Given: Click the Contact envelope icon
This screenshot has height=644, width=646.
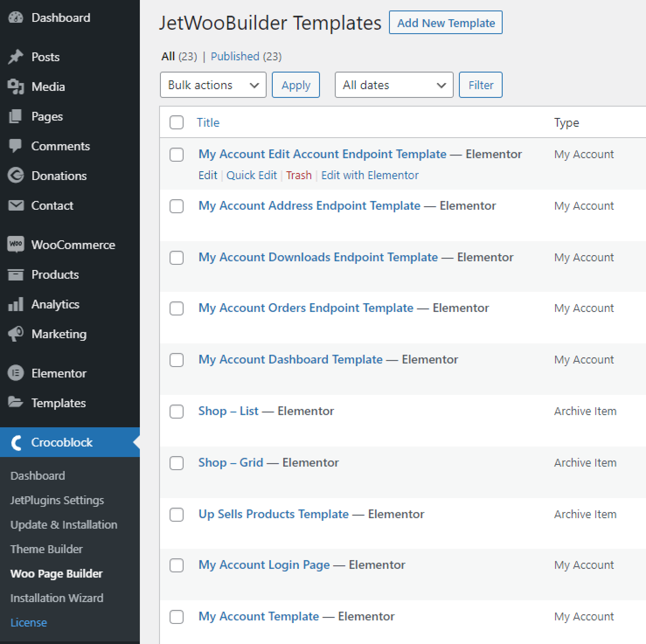Looking at the screenshot, I should click(16, 205).
